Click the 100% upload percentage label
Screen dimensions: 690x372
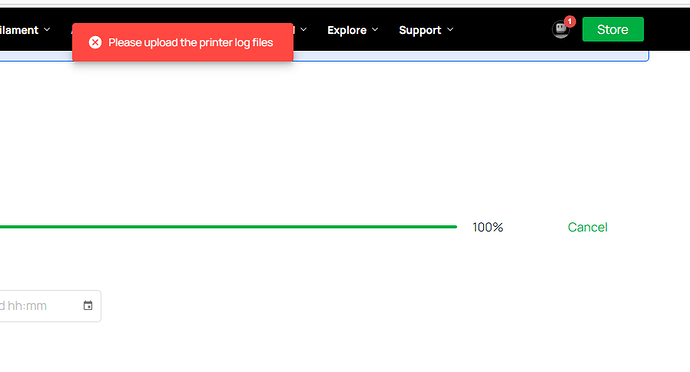[488, 227]
